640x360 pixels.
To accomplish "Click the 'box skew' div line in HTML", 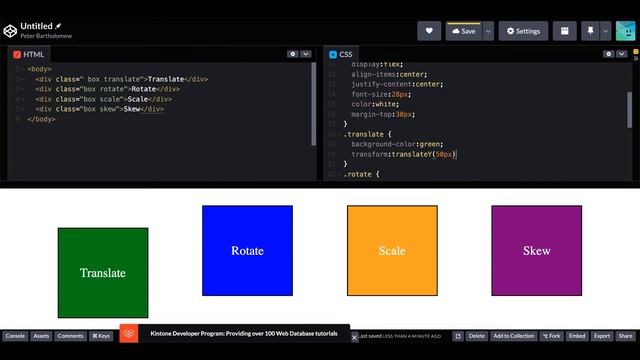I will point(100,109).
